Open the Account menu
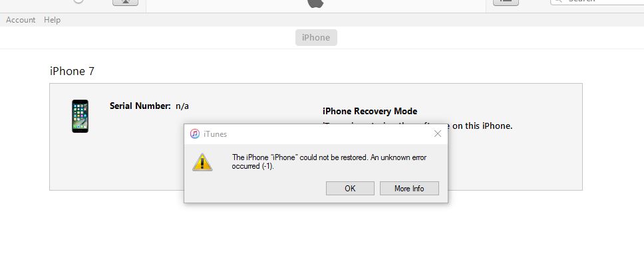The width and height of the screenshot is (644, 277). pyautogui.click(x=21, y=20)
